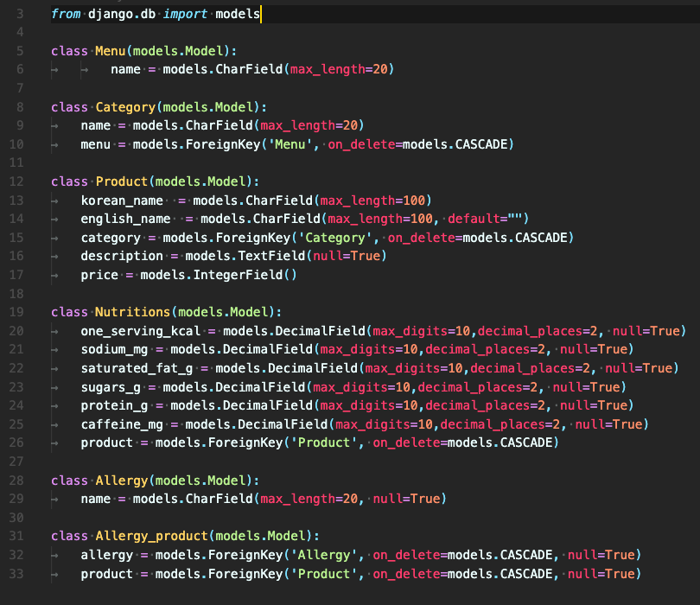This screenshot has height=605, width=700.
Task: Click the sugars_g field name
Action: tap(111, 387)
